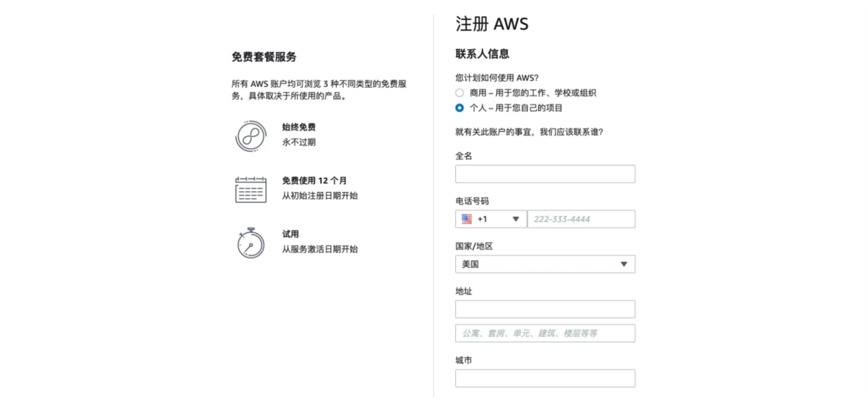This screenshot has width=868, height=399.
Task: Click the 始终免费 title text
Action: click(299, 127)
